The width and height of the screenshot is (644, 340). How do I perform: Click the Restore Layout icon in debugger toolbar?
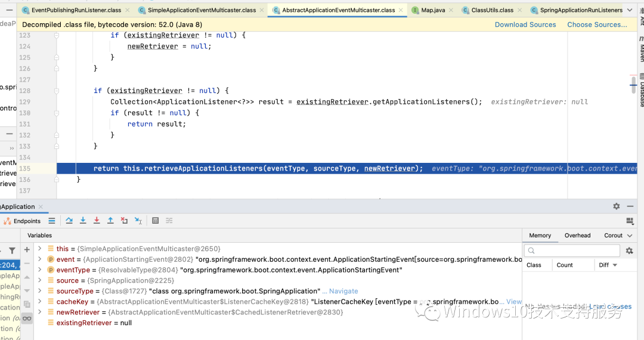coord(630,221)
